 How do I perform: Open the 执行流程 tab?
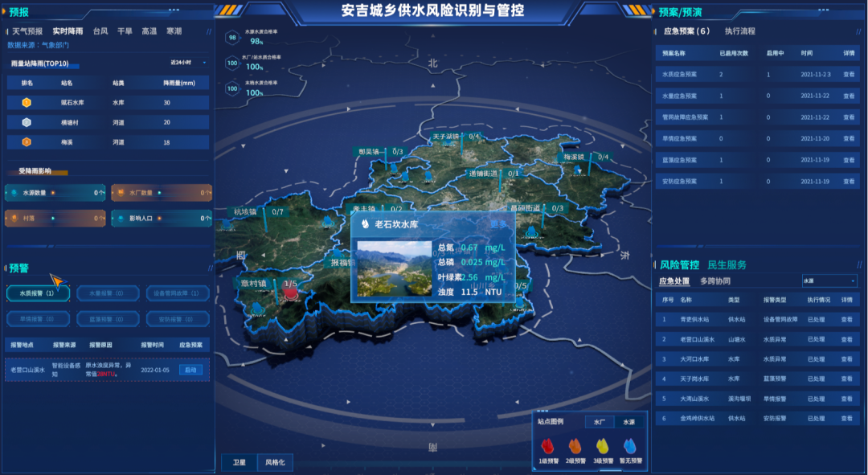739,31
